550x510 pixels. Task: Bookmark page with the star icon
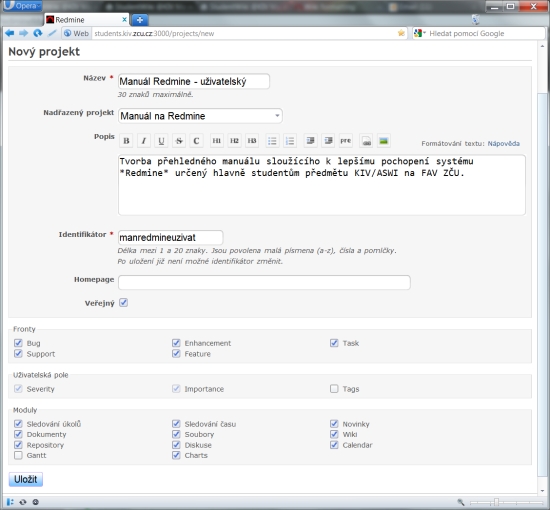[x=401, y=33]
